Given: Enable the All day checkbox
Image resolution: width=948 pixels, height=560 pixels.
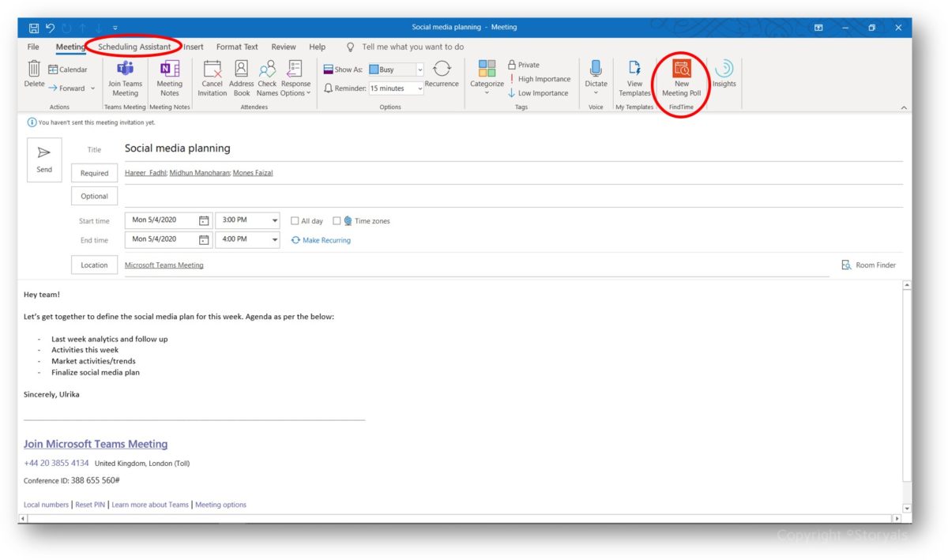Looking at the screenshot, I should tap(294, 220).
